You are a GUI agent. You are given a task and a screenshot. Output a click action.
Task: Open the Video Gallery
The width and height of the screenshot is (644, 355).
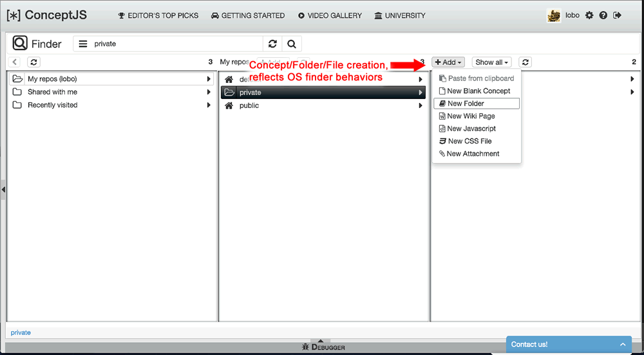click(330, 15)
